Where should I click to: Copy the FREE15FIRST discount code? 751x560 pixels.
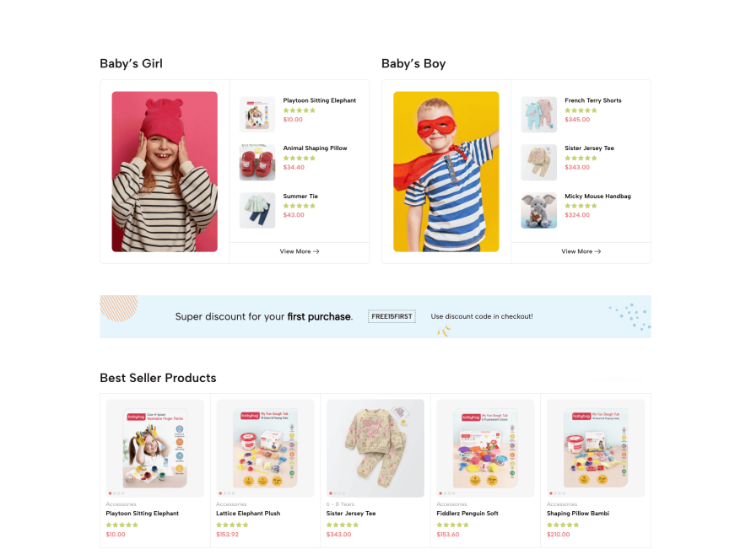point(392,316)
